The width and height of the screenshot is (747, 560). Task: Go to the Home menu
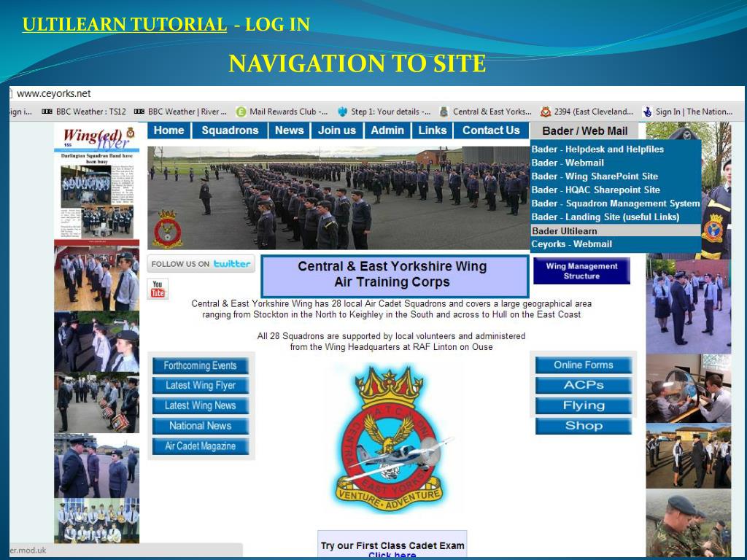[x=169, y=131]
